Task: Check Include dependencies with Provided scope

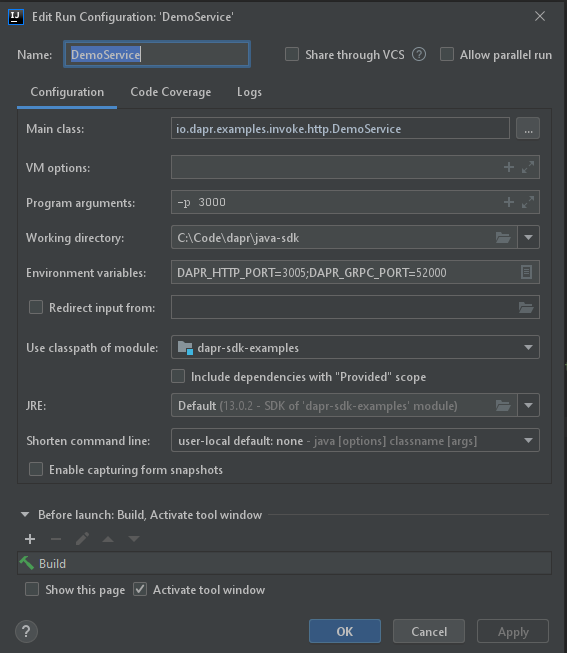Action: pos(178,376)
